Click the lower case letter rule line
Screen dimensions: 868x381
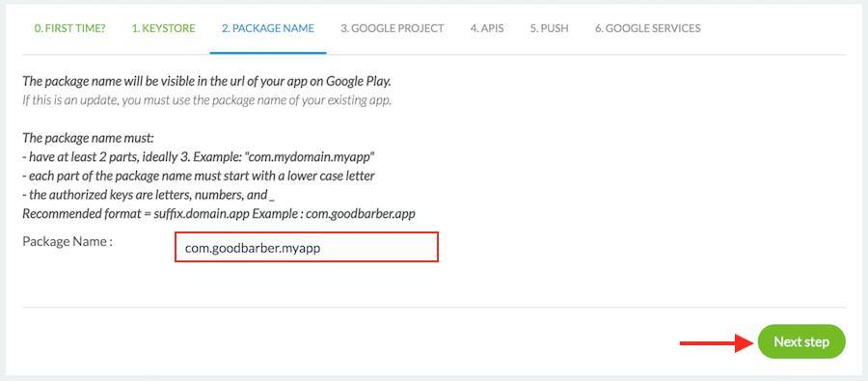click(199, 176)
